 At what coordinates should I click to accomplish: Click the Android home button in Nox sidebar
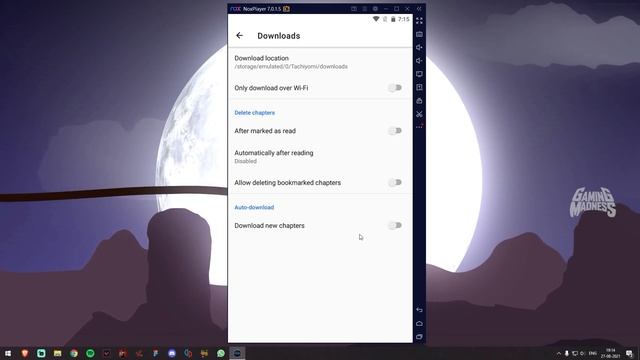click(x=419, y=324)
